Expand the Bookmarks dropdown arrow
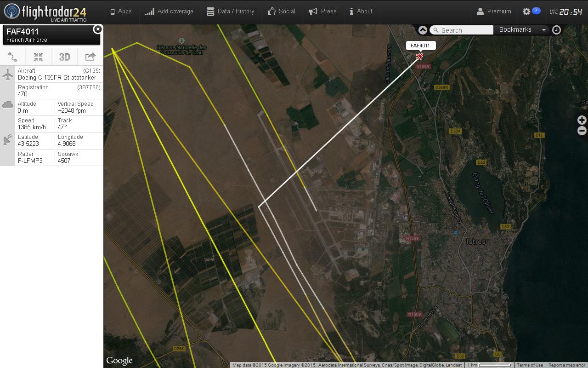Viewport: 588px width, 368px height. click(x=543, y=30)
